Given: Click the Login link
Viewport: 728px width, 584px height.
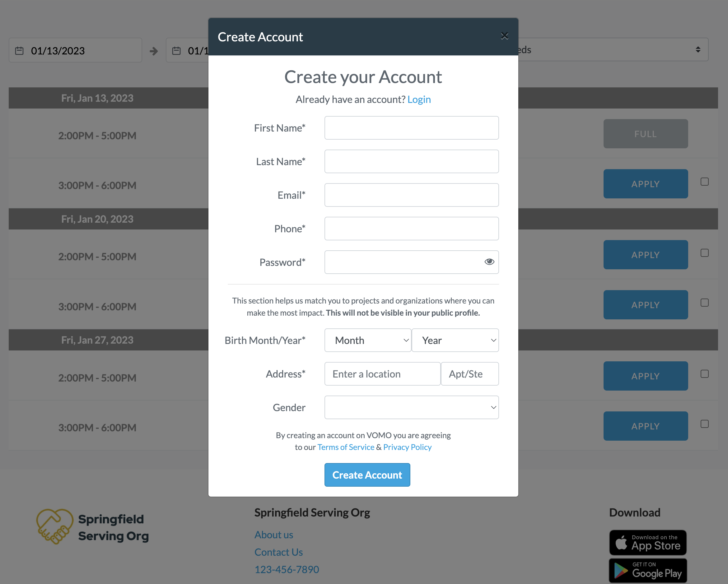Looking at the screenshot, I should click(x=419, y=99).
